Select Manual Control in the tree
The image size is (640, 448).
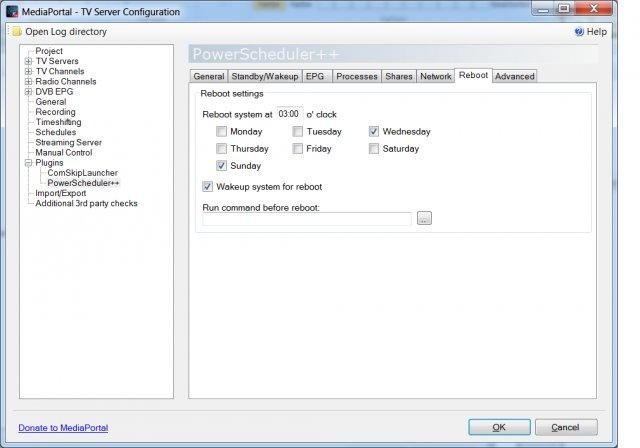point(64,153)
